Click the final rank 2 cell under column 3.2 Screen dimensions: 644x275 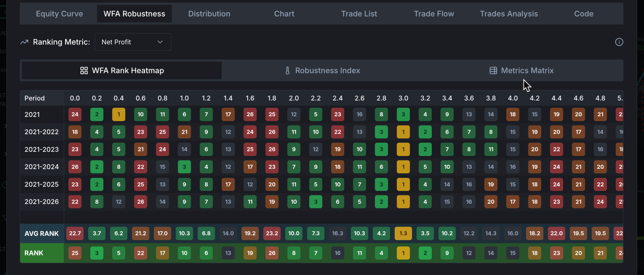tap(425, 253)
